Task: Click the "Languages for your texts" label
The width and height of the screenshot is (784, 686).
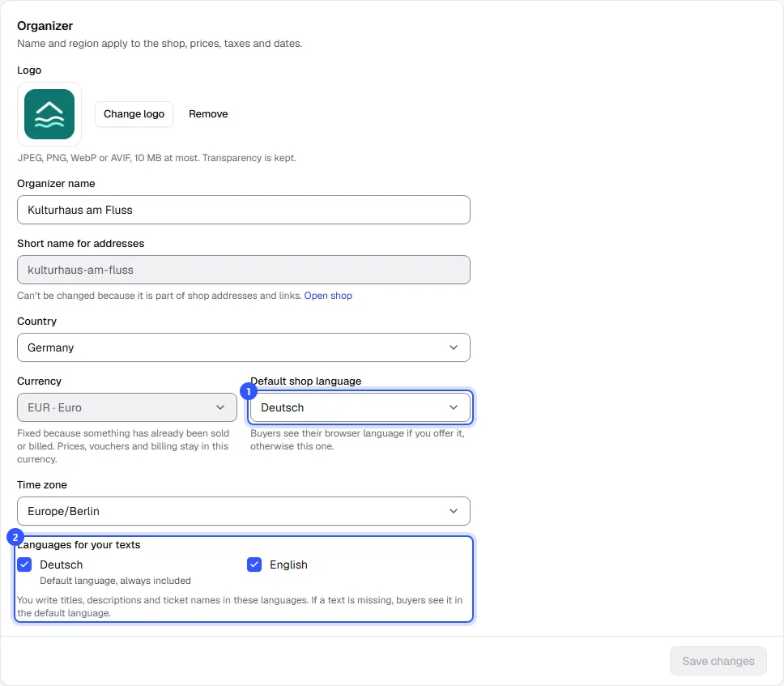Action: [79, 544]
